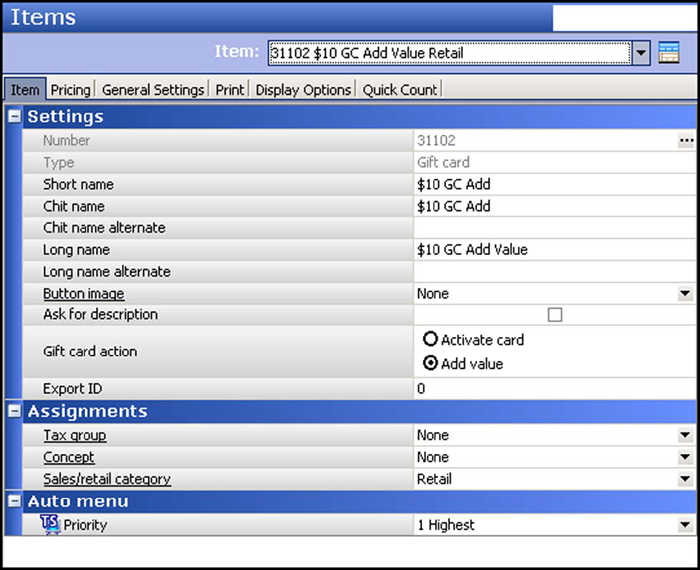This screenshot has width=700, height=570.
Task: Follow the Concept link
Action: tap(69, 457)
